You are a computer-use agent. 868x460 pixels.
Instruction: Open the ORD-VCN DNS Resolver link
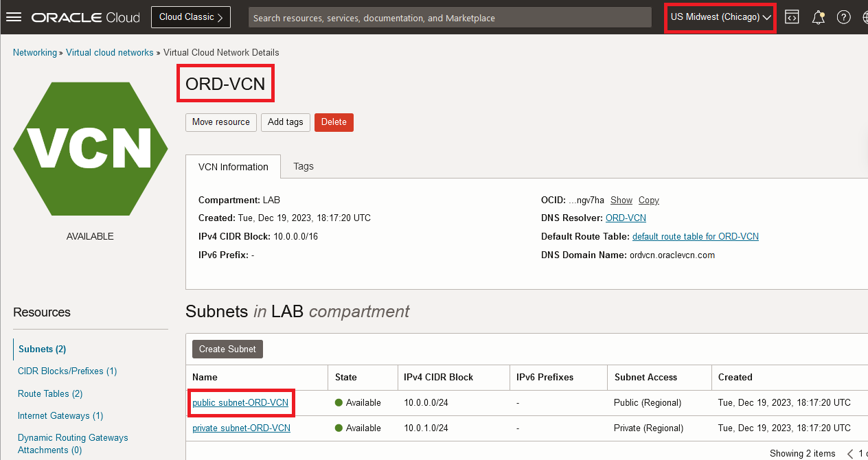coord(626,218)
